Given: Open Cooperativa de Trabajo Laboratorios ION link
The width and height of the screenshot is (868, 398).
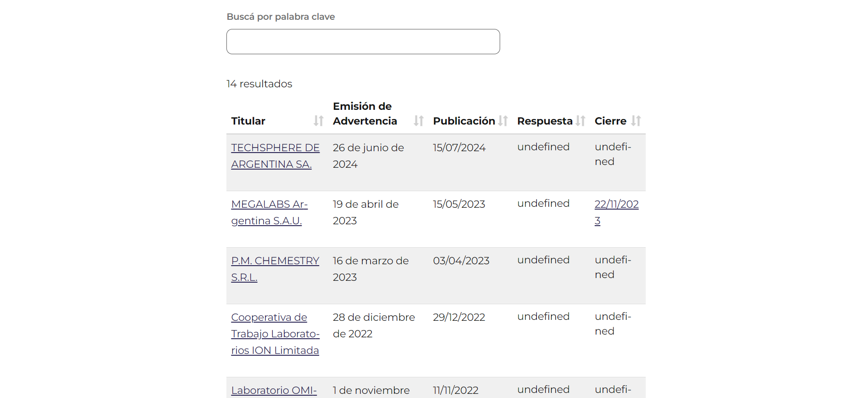Looking at the screenshot, I should click(275, 334).
